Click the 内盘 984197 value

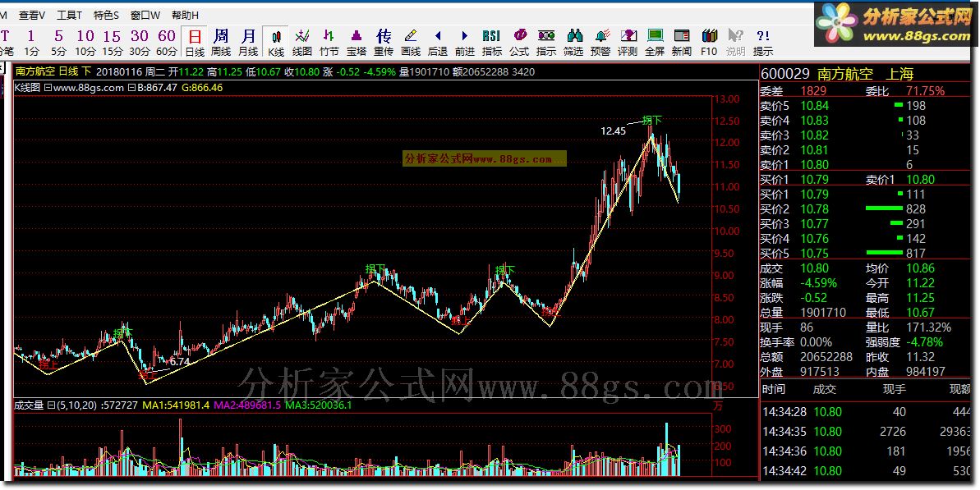coord(925,372)
